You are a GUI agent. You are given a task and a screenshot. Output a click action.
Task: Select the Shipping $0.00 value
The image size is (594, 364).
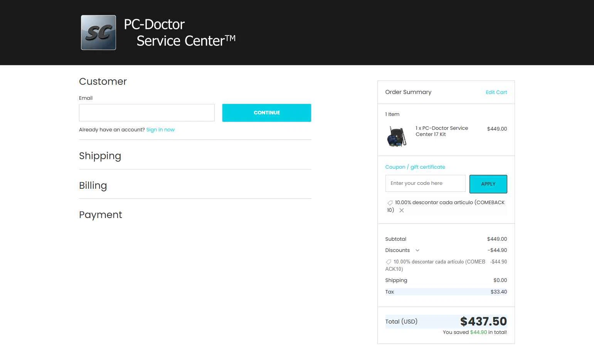click(x=500, y=280)
